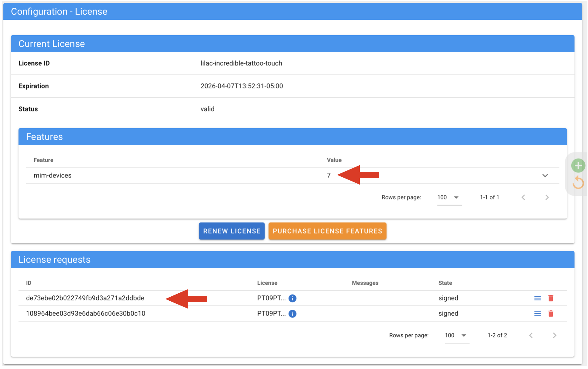The width and height of the screenshot is (588, 369).
Task: Open info icon for de73ebe02b request license
Action: point(292,298)
